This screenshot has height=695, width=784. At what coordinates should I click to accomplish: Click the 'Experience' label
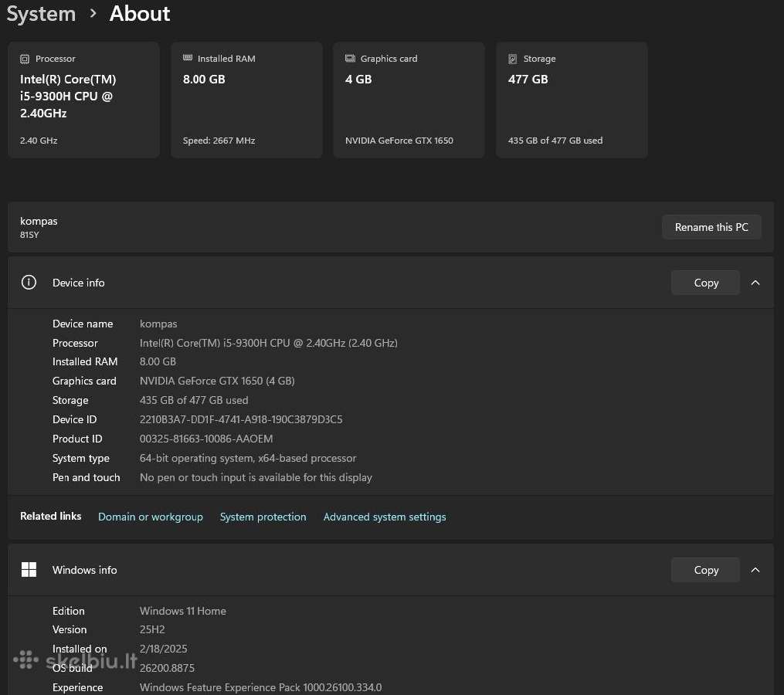tap(77, 688)
